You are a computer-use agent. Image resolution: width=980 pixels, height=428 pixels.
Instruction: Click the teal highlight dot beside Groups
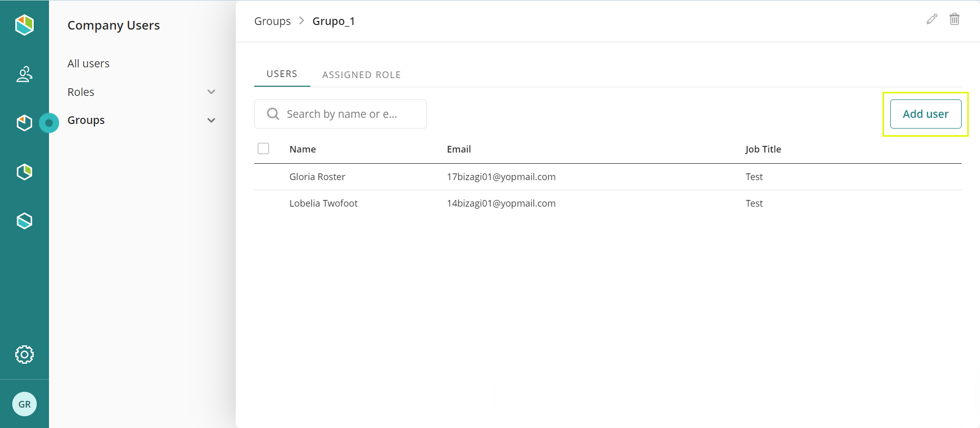tap(49, 123)
